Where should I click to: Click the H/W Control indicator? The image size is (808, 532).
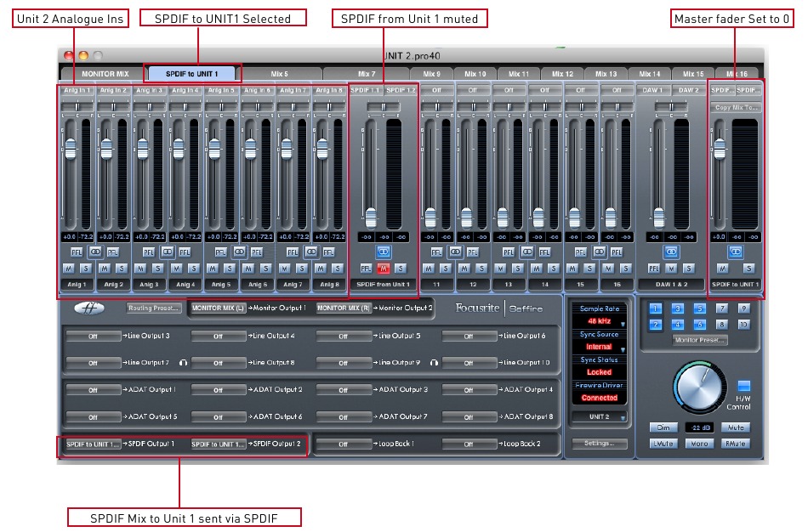[743, 386]
